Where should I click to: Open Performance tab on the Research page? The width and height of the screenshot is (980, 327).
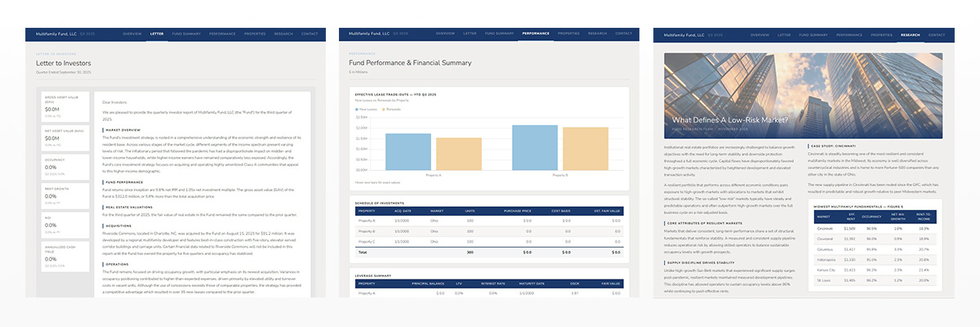click(x=849, y=34)
